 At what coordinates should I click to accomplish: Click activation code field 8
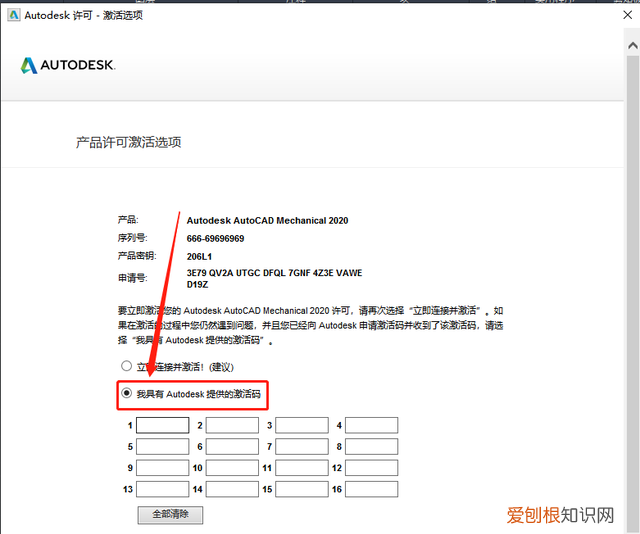[x=371, y=446]
